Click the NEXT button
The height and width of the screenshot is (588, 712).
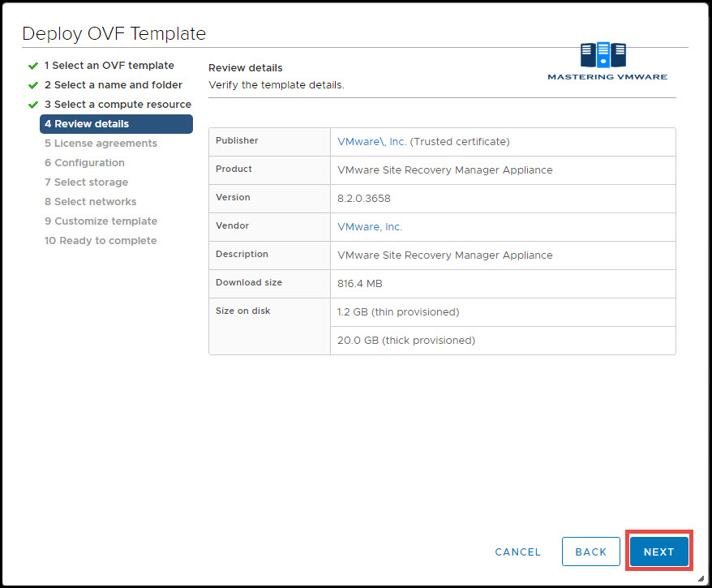(658, 552)
